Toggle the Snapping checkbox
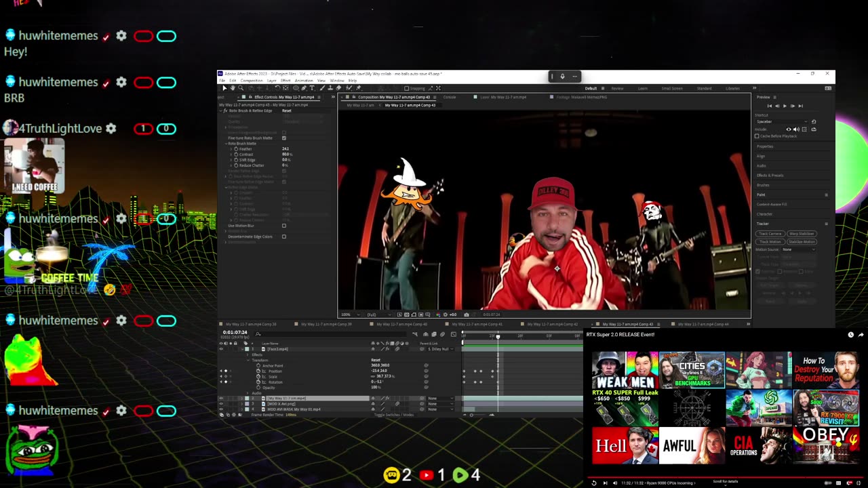 [x=406, y=88]
